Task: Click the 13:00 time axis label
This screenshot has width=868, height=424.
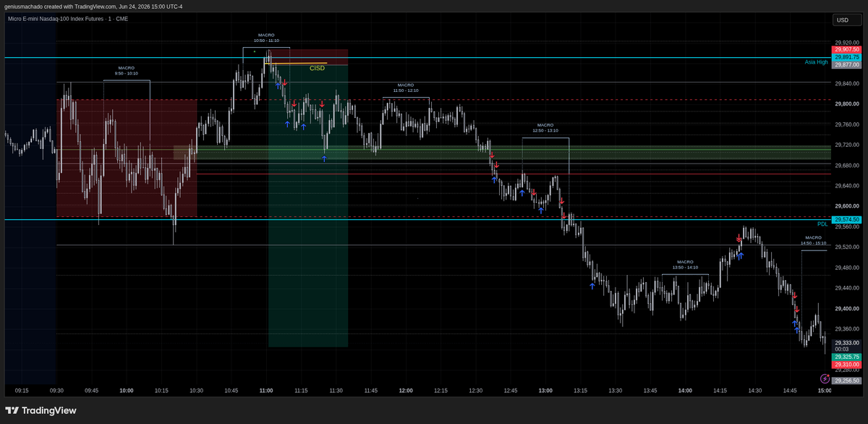Action: point(545,391)
